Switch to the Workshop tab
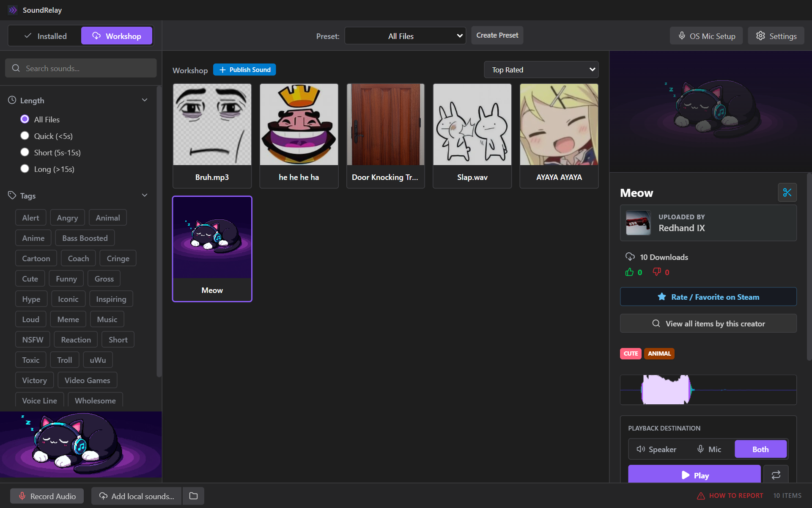This screenshot has height=508, width=812. (117, 36)
